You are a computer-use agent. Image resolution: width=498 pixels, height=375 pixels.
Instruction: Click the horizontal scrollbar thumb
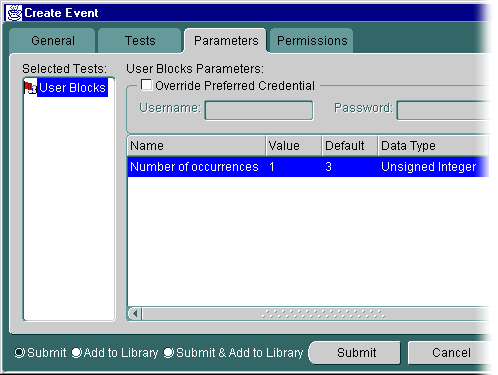click(x=323, y=314)
